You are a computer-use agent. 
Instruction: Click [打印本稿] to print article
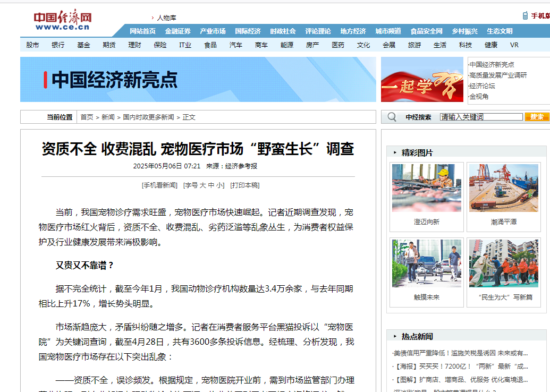tap(245, 185)
